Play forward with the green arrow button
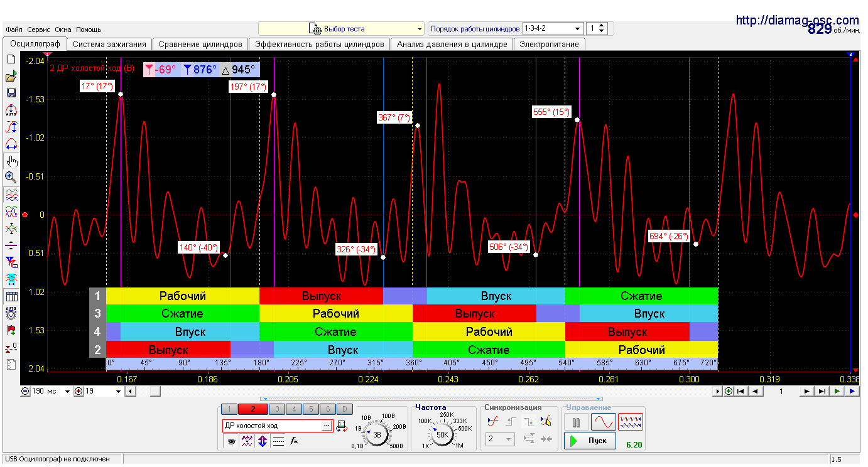 point(837,391)
